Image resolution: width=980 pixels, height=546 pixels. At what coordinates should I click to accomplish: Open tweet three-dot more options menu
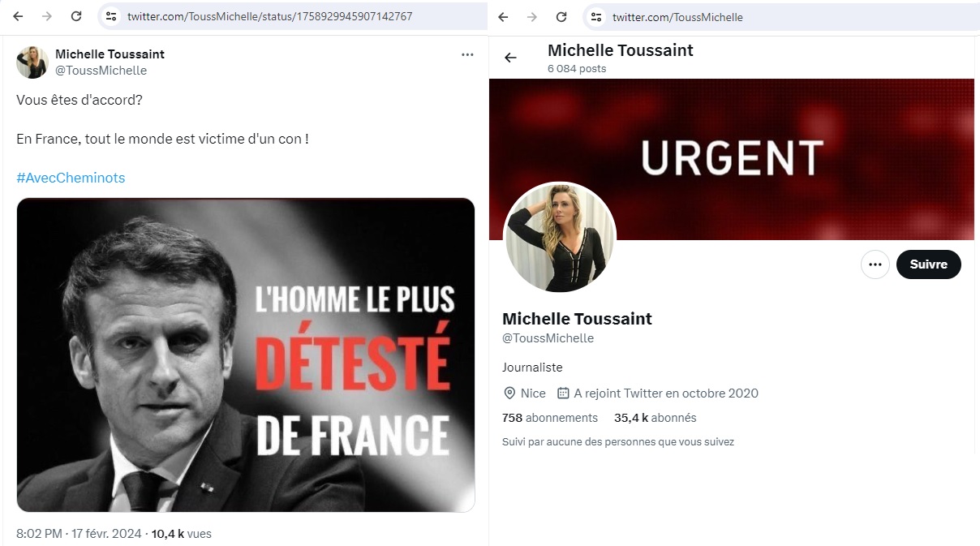pyautogui.click(x=467, y=55)
